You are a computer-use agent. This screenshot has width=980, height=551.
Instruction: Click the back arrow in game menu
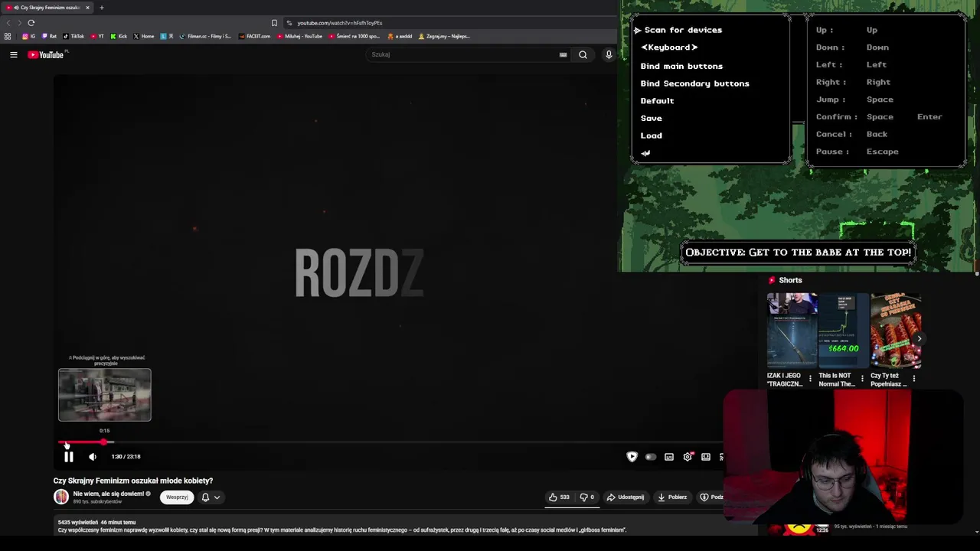click(x=645, y=153)
